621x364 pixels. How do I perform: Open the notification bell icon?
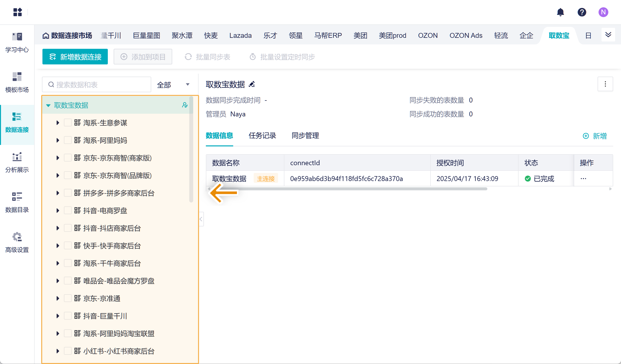[x=560, y=12]
